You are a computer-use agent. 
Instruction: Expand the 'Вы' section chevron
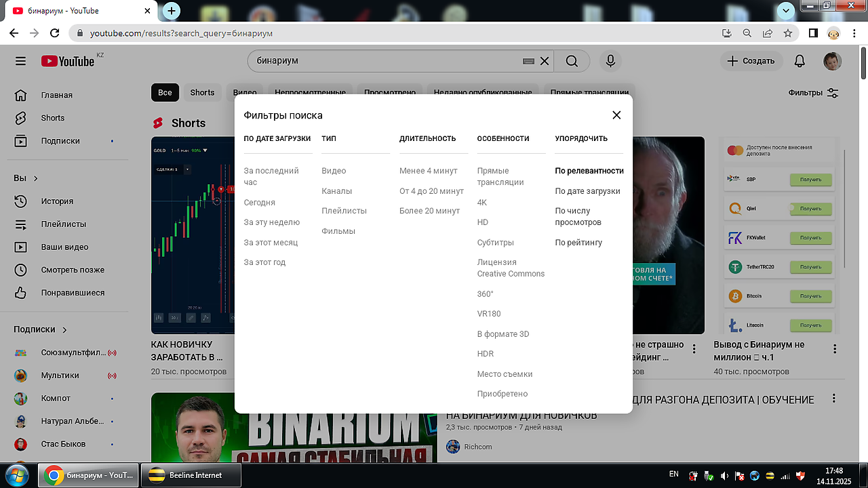[x=36, y=178]
